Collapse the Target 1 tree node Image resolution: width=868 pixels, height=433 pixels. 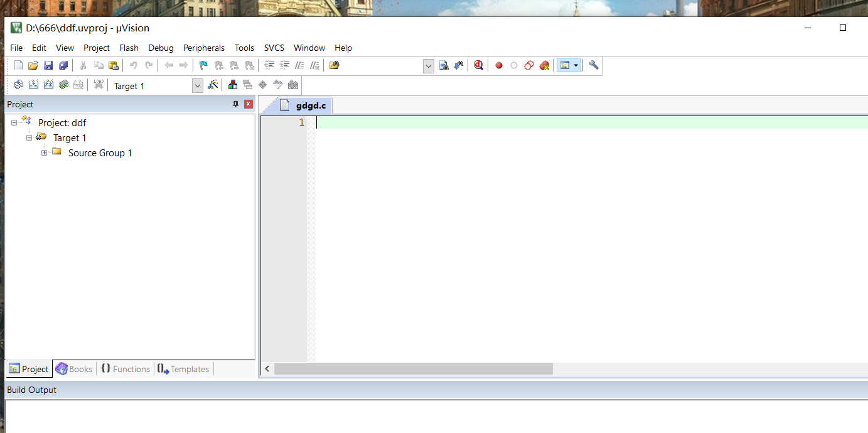[29, 138]
